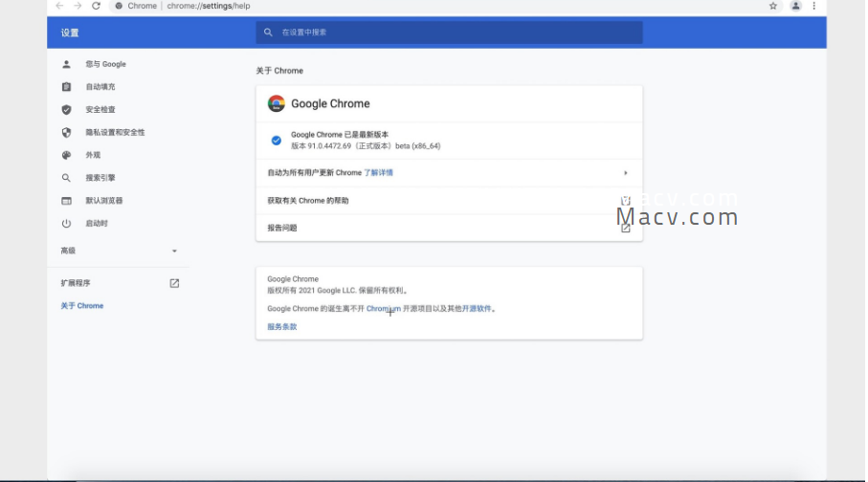Screen dimensions: 868x482
Task: Click the external-link icon next to 扩展程序
Action: tap(174, 283)
